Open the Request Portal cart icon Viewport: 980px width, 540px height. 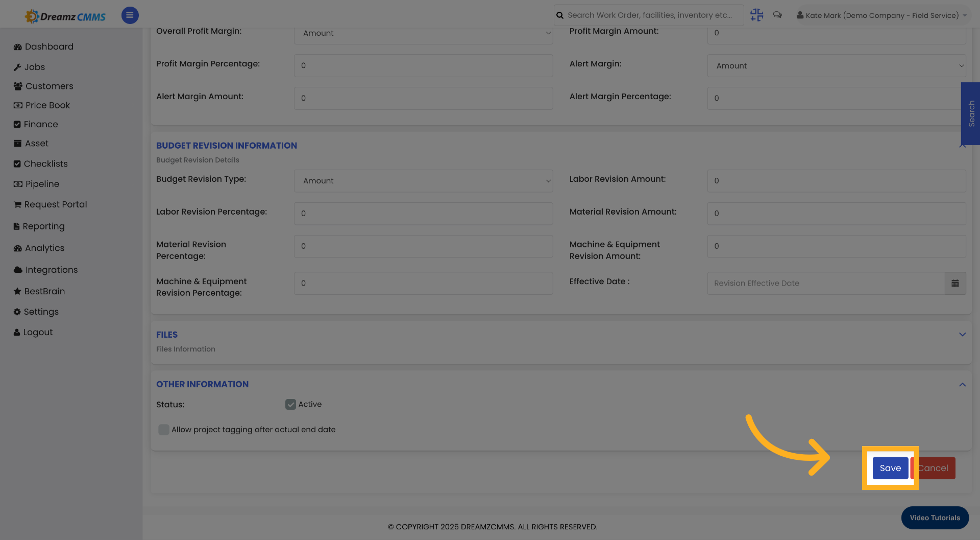17,204
